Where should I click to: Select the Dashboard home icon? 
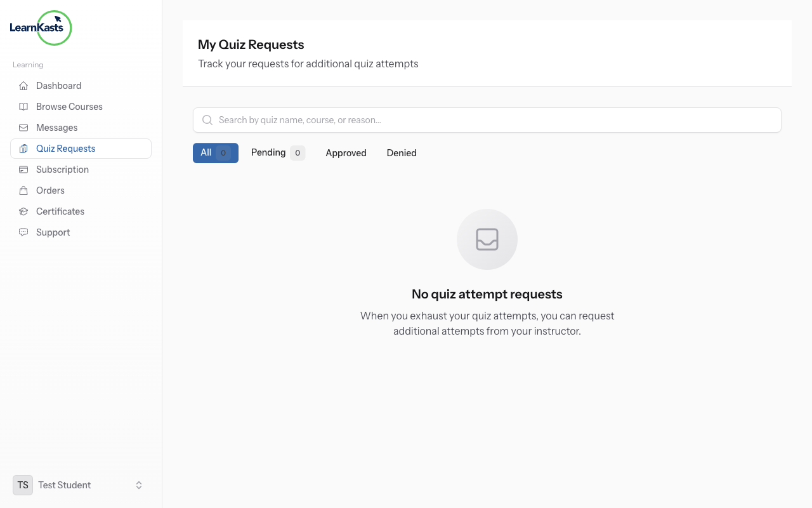click(23, 85)
